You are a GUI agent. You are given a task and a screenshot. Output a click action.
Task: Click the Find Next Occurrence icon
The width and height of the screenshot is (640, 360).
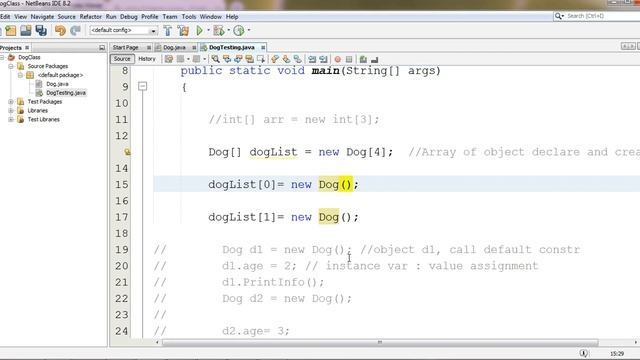238,59
